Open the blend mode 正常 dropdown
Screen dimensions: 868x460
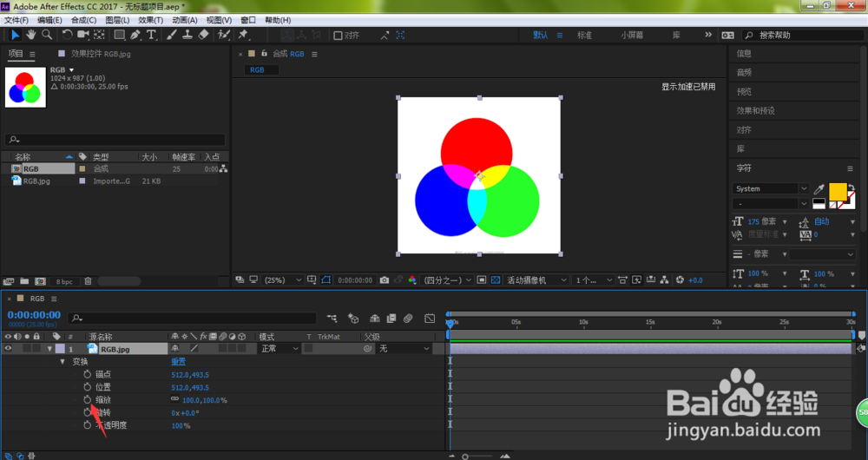[279, 349]
